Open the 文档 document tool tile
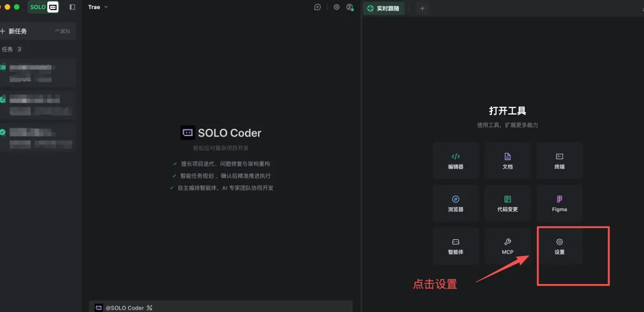644x312 pixels. pyautogui.click(x=507, y=160)
